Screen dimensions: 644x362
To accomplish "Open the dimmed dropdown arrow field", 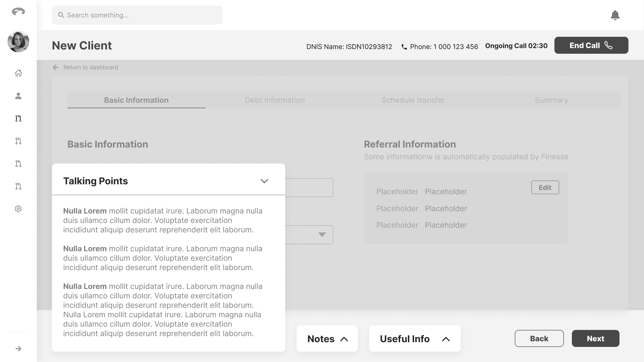I will pyautogui.click(x=322, y=234).
